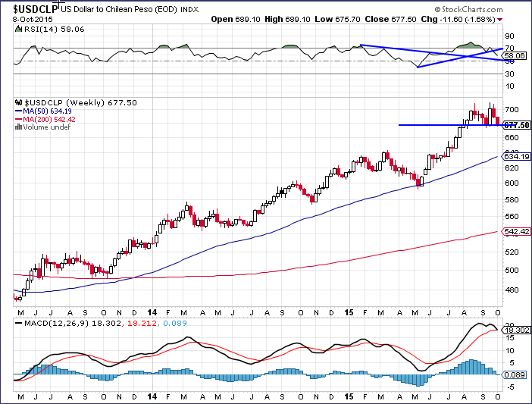532x404 pixels.
Task: Click the 600 price axis label
Action: (512, 183)
